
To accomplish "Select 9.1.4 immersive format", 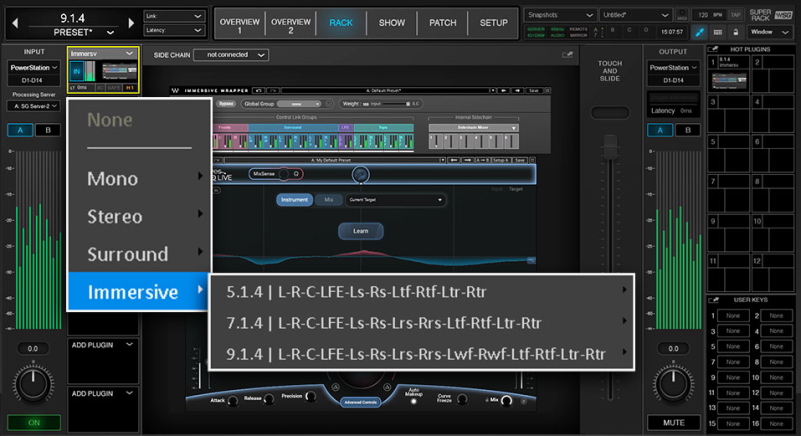I will pos(422,354).
